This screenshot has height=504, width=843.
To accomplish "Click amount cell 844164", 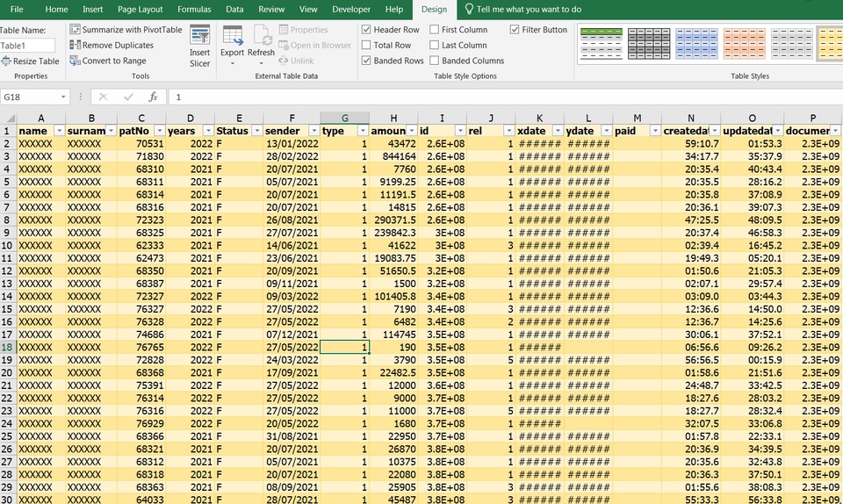I will pos(393,156).
